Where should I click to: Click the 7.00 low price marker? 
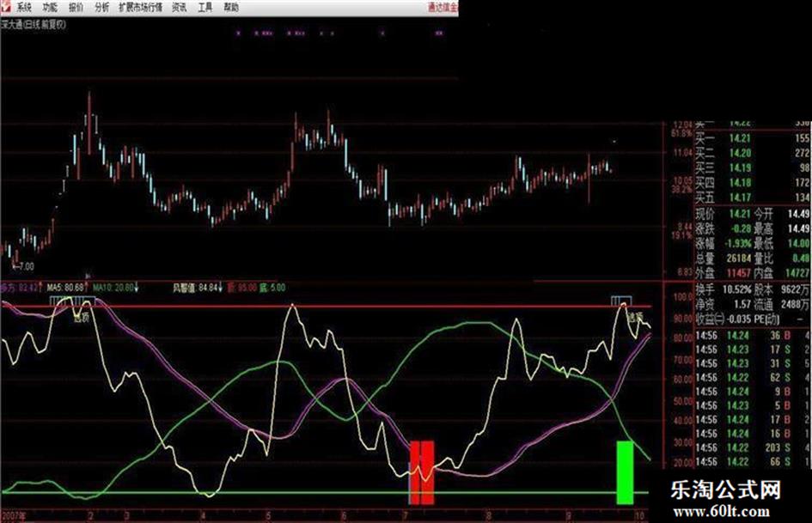tap(23, 267)
